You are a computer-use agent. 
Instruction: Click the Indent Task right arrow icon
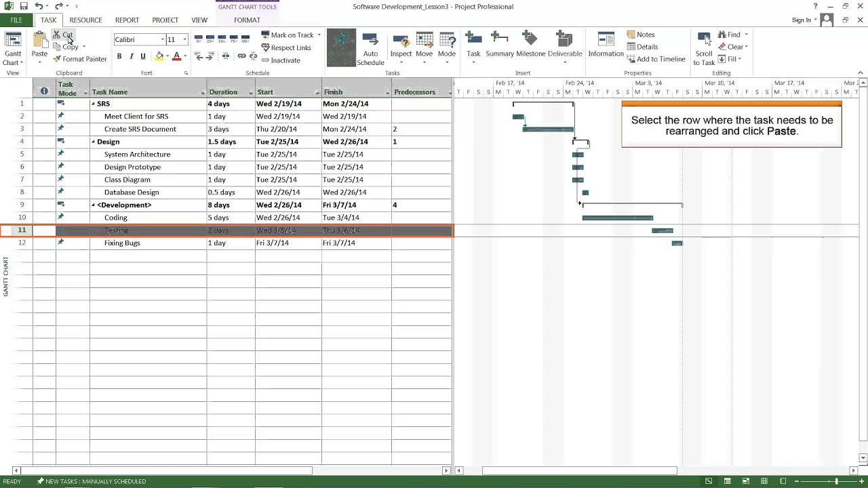coord(209,56)
